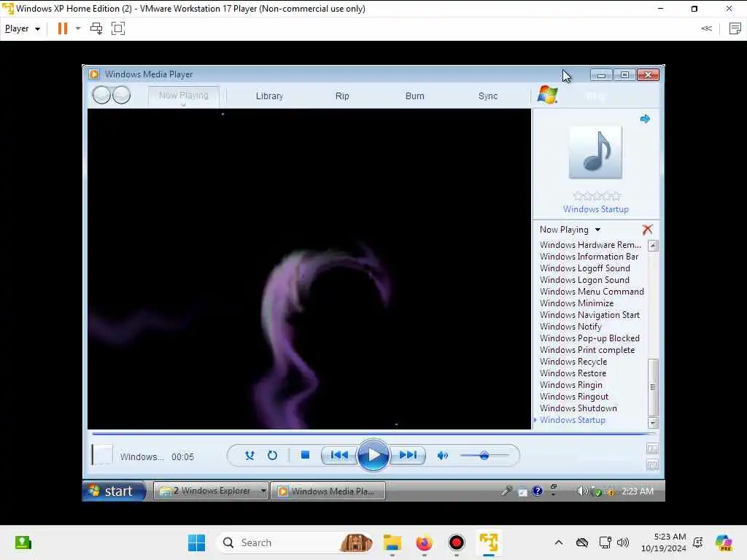Click the large round Play button
The image size is (747, 560).
[x=373, y=455]
